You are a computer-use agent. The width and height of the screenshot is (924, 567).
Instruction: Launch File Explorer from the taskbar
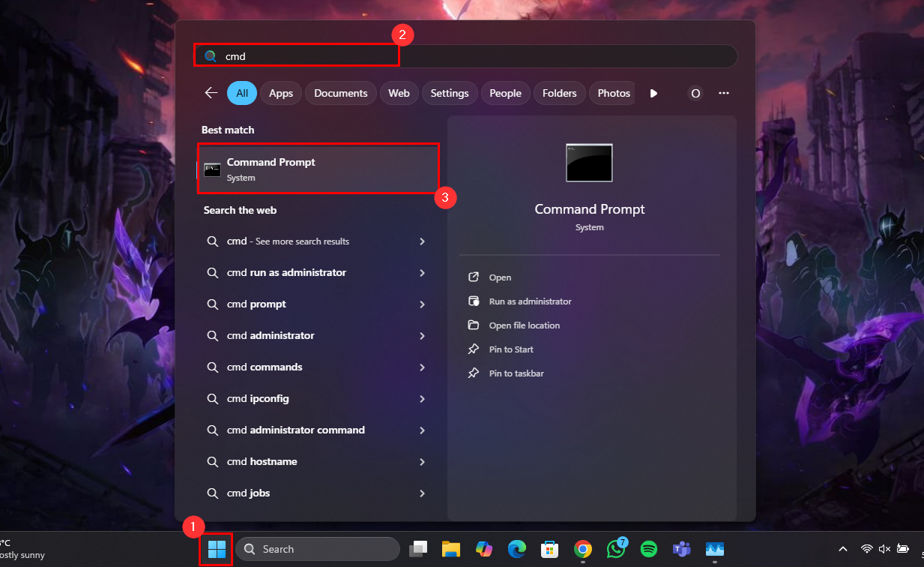(x=450, y=549)
